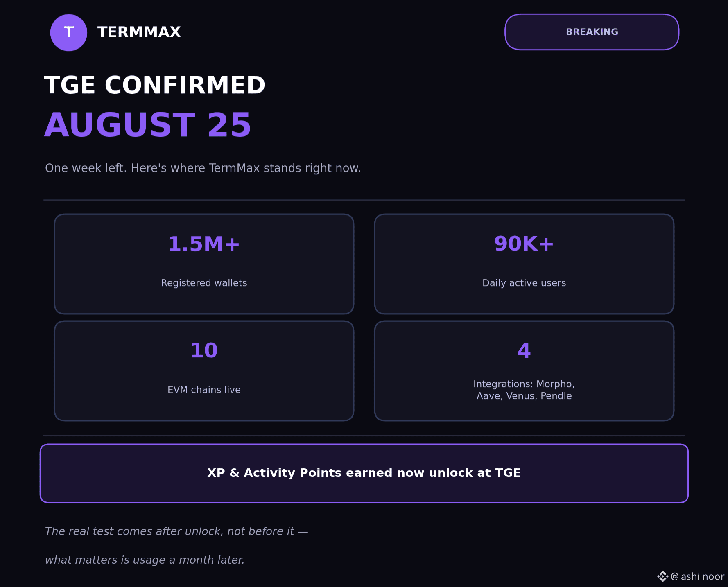Click the 1.5M+ figure
The width and height of the screenshot is (728, 587).
tap(204, 244)
